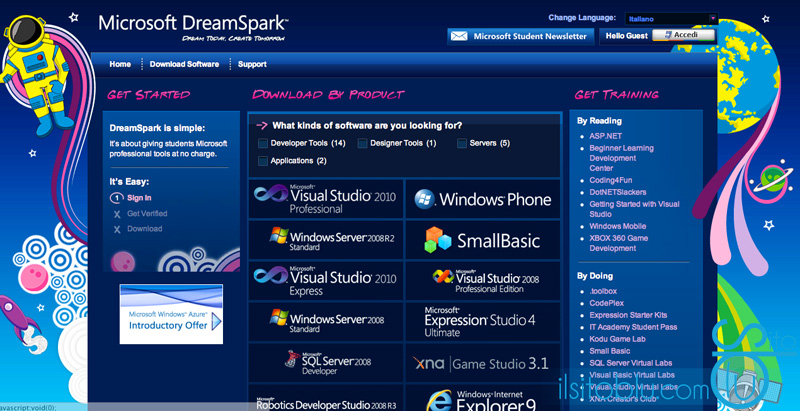The image size is (800, 411).
Task: Open the Microsoft Student Newsletter button
Action: click(520, 36)
